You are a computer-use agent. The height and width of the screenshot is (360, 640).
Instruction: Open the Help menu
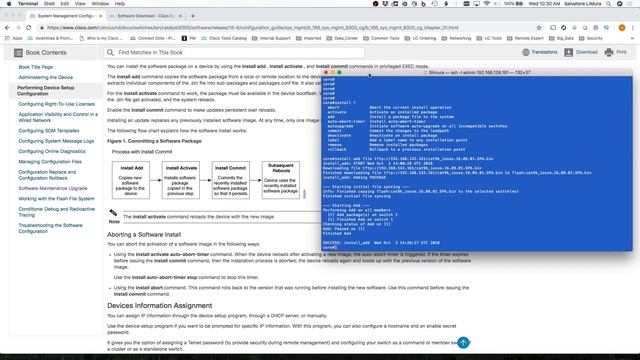click(120, 4)
